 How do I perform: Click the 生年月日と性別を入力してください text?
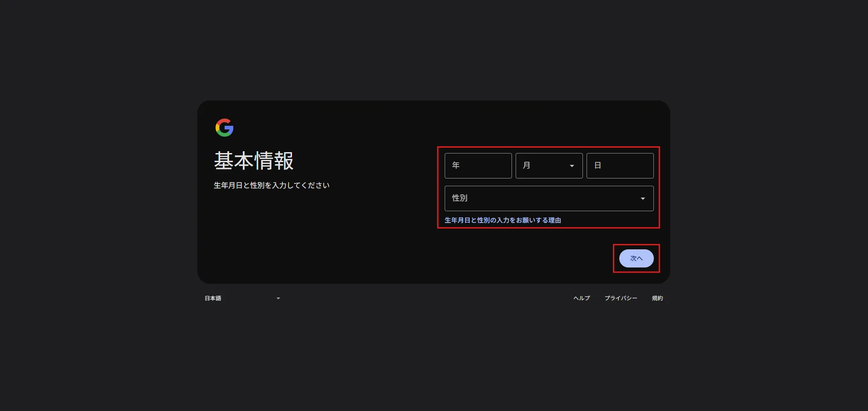tap(271, 185)
